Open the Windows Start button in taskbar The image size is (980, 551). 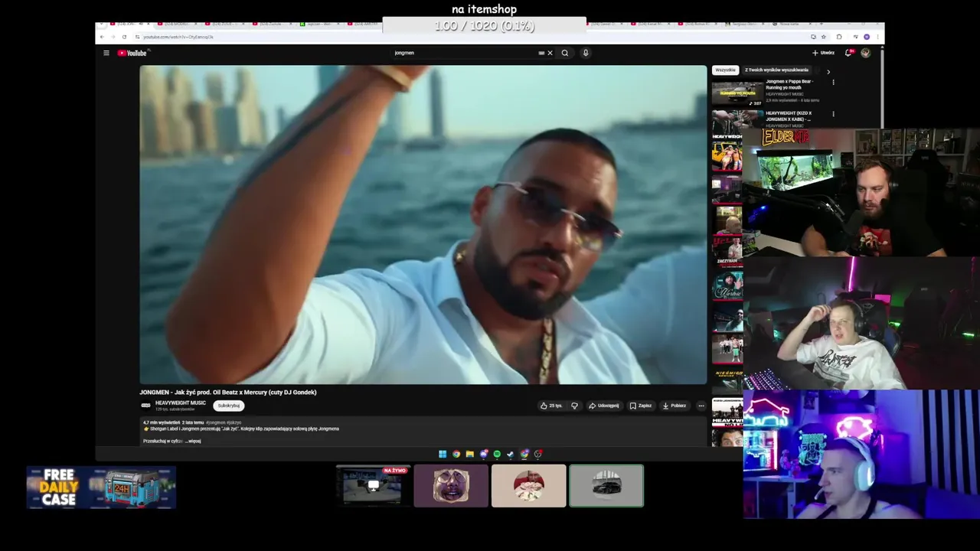point(443,454)
